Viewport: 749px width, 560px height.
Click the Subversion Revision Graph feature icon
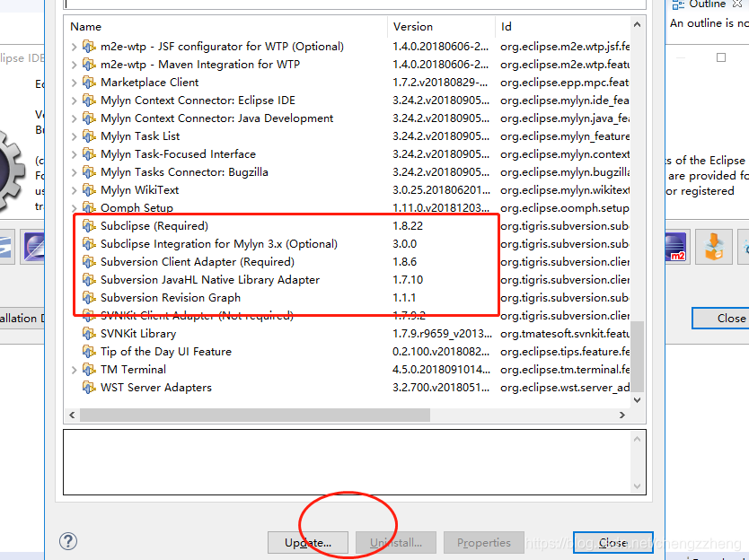point(88,298)
